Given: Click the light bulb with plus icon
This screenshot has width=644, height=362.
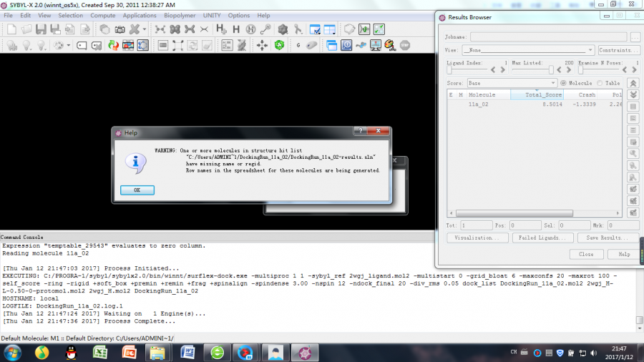Looking at the screenshot, I should (x=12, y=45).
